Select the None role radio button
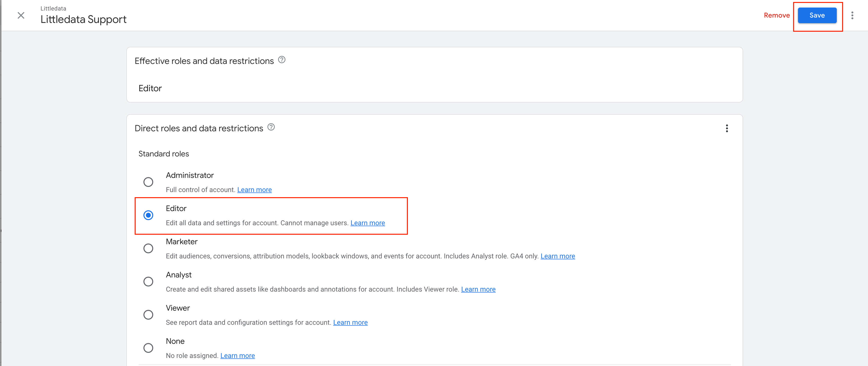 [x=148, y=348]
